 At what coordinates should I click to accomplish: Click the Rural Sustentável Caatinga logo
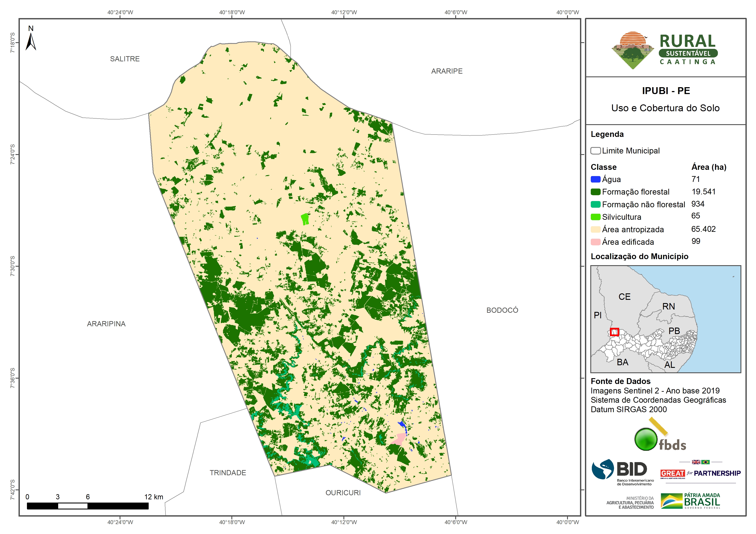point(664,50)
